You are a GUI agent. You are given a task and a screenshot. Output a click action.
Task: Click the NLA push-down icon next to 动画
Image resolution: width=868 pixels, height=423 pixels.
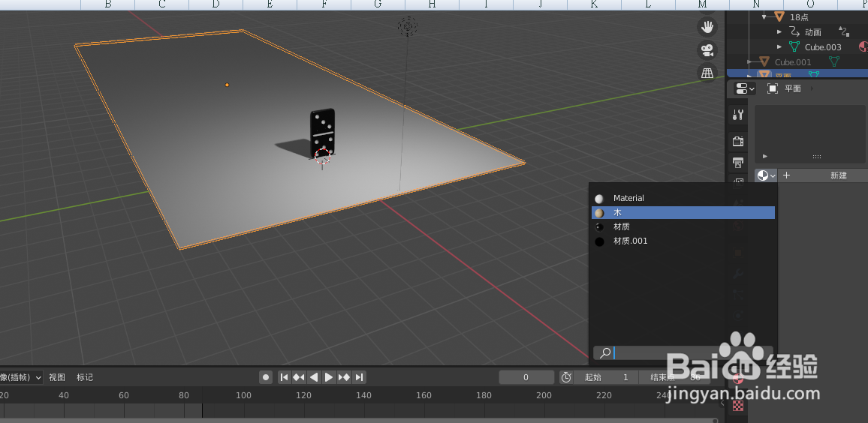(844, 32)
